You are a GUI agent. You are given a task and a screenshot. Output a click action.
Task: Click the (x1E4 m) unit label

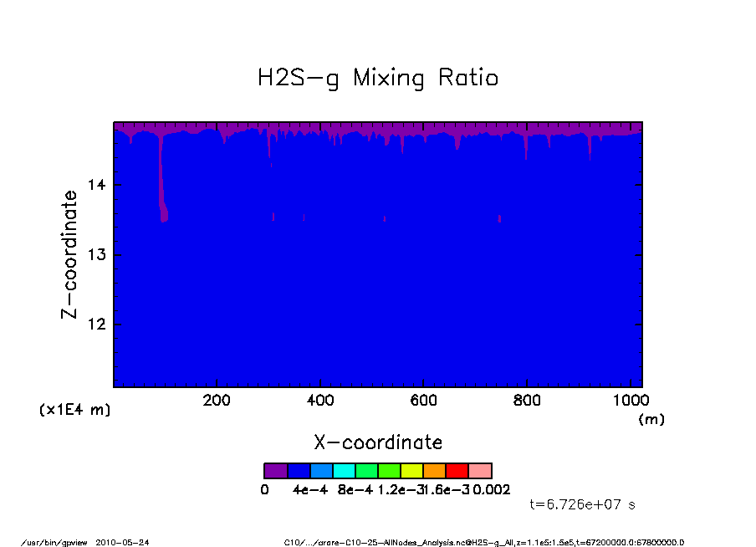74,410
